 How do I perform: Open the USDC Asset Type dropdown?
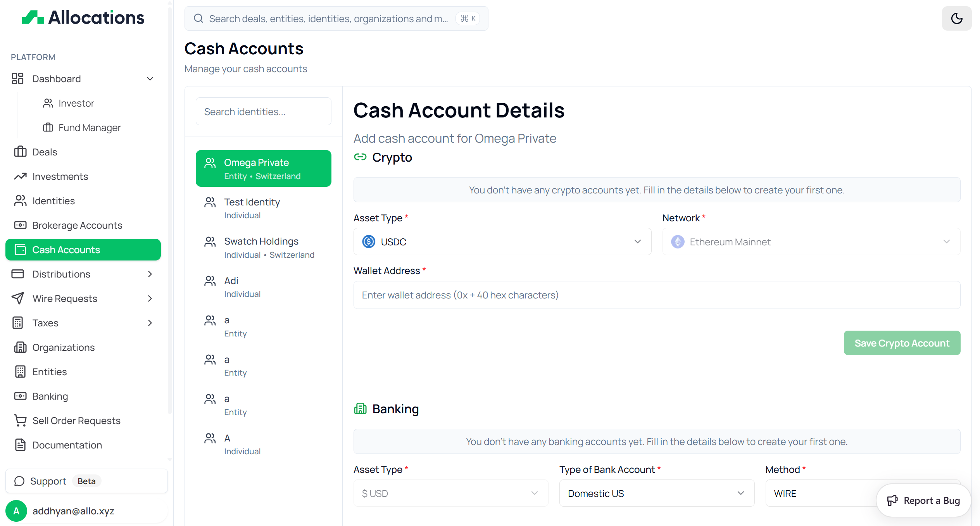(x=502, y=241)
